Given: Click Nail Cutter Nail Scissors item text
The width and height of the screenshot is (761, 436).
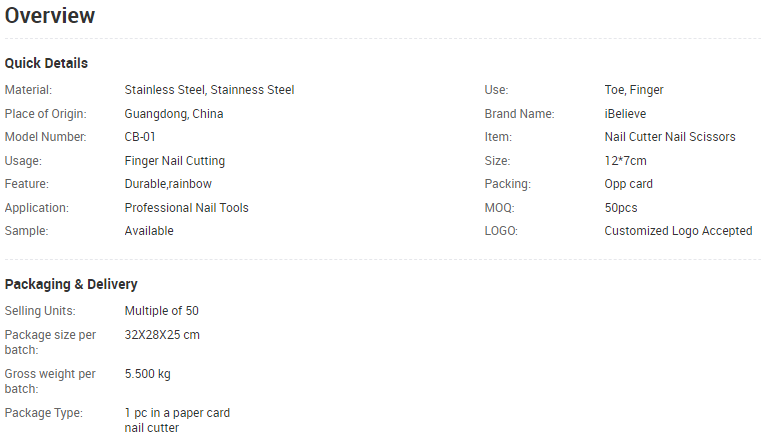Looking at the screenshot, I should pos(670,137).
